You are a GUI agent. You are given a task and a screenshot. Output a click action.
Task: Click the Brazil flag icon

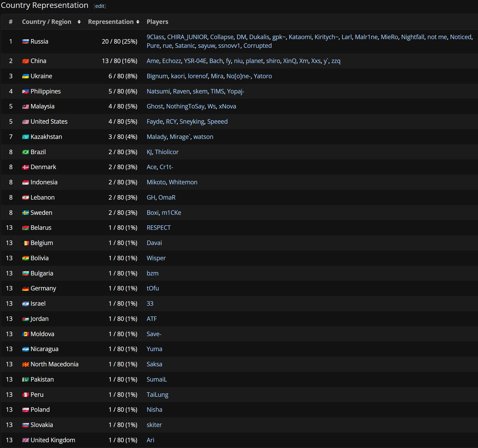25,152
